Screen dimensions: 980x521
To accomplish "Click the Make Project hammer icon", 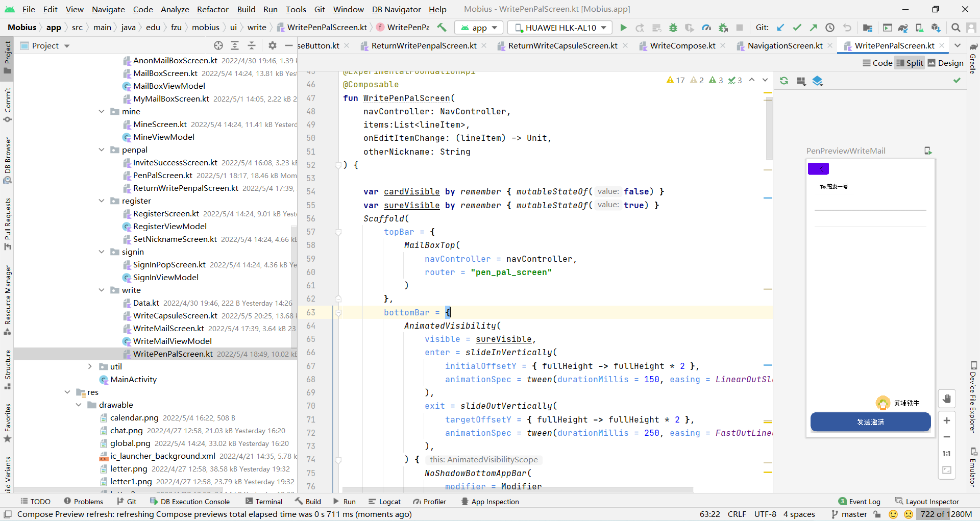I will pyautogui.click(x=442, y=28).
